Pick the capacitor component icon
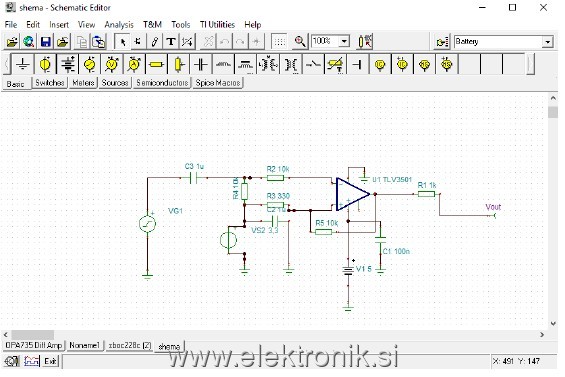 pos(201,65)
